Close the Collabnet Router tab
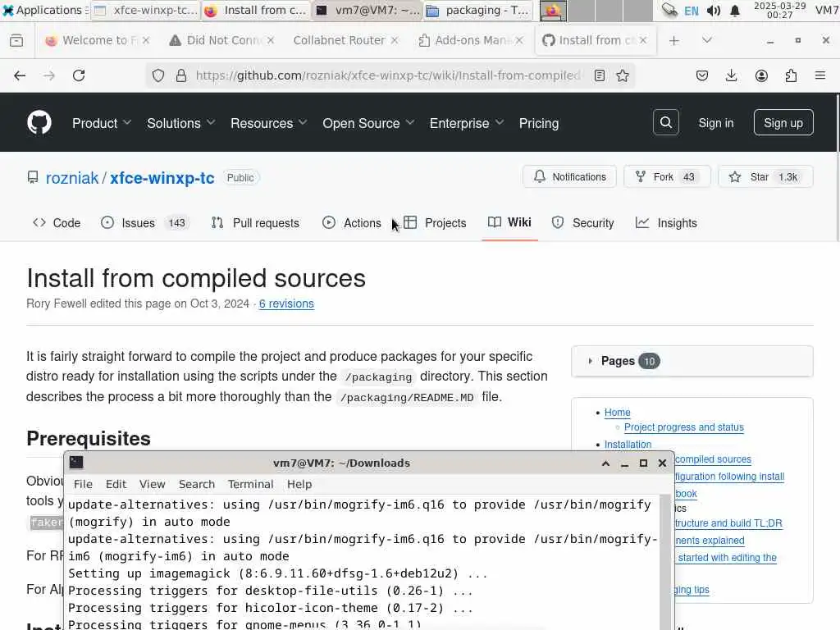The height and width of the screenshot is (630, 840). [x=395, y=40]
